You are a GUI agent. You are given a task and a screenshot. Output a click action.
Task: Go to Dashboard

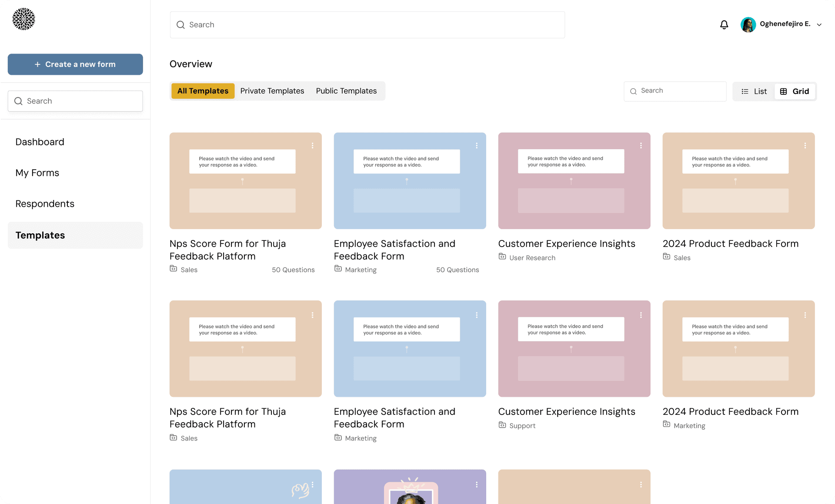tap(40, 142)
